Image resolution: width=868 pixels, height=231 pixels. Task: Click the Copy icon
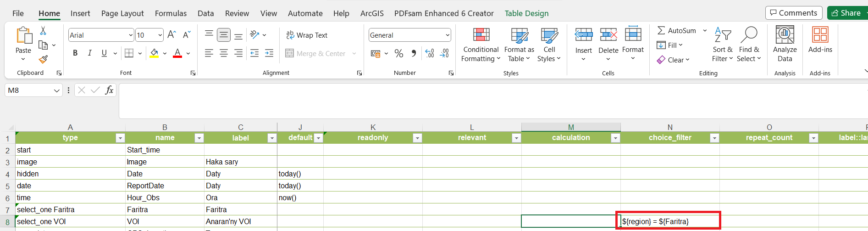tap(43, 45)
